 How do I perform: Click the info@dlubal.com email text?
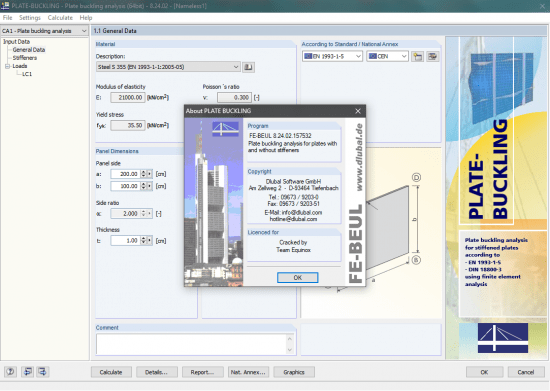click(x=301, y=213)
